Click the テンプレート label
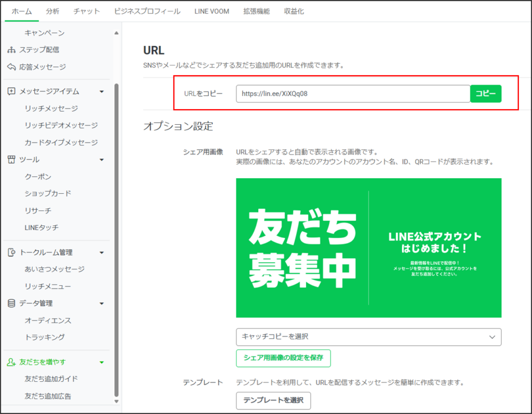 coord(203,382)
